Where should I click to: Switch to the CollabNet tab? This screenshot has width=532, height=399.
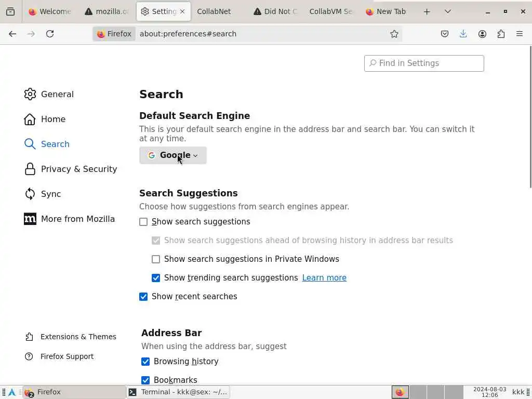(x=214, y=11)
